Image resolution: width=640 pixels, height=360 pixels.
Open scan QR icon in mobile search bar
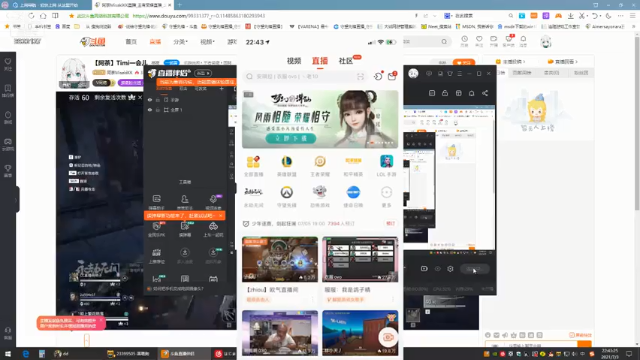[x=360, y=76]
